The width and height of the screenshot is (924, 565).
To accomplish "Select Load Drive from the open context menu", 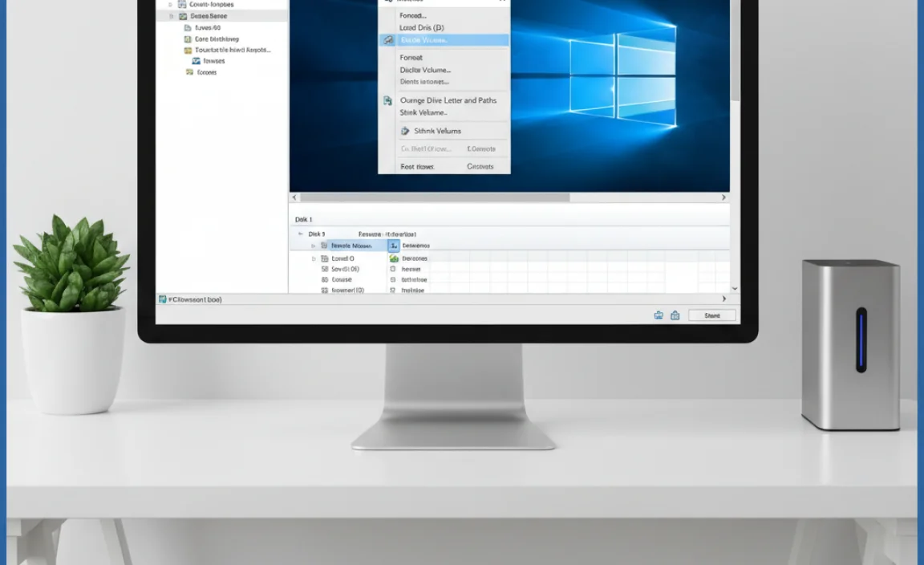I will tap(422, 27).
